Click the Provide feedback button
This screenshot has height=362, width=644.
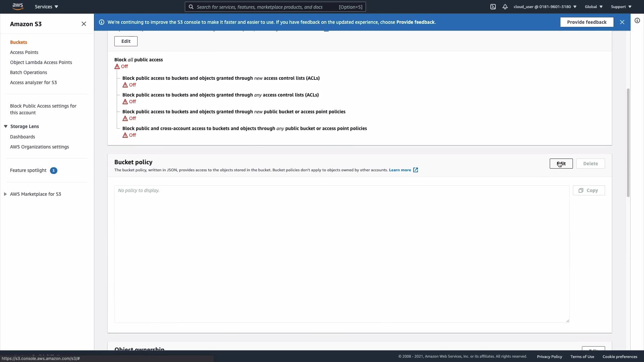tap(586, 22)
